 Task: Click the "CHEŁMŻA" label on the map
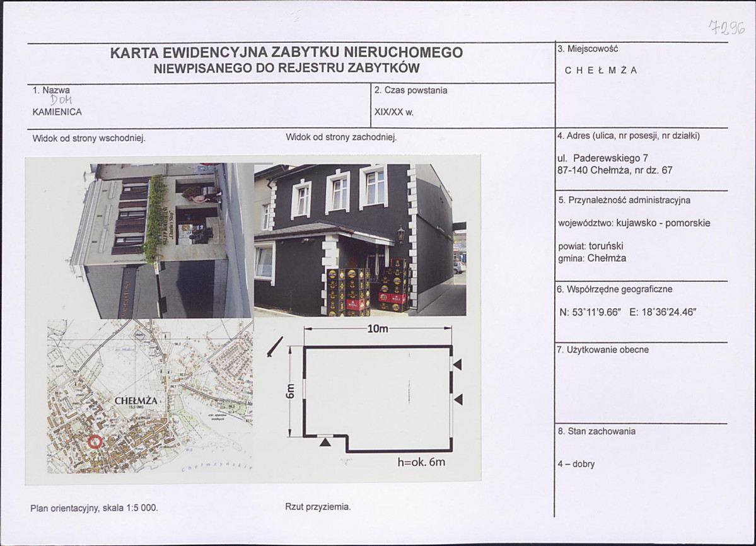(136, 401)
